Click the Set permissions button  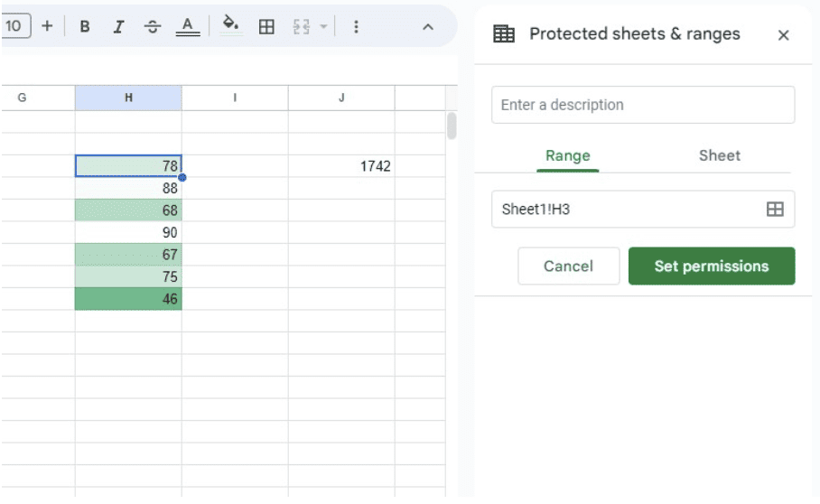pos(712,266)
